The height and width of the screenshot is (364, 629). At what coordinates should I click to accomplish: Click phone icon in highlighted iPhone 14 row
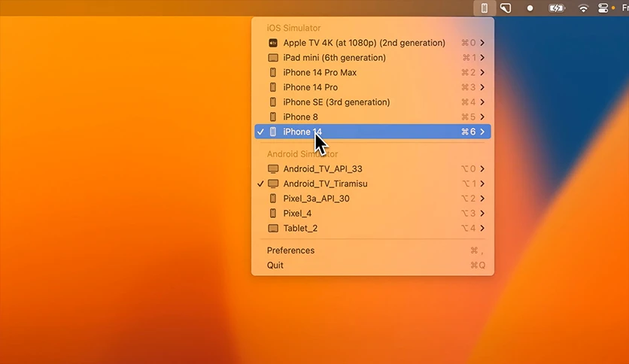(x=273, y=132)
